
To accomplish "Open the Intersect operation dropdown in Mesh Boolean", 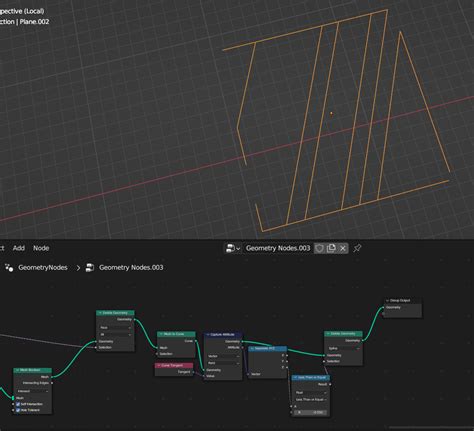I will point(32,391).
